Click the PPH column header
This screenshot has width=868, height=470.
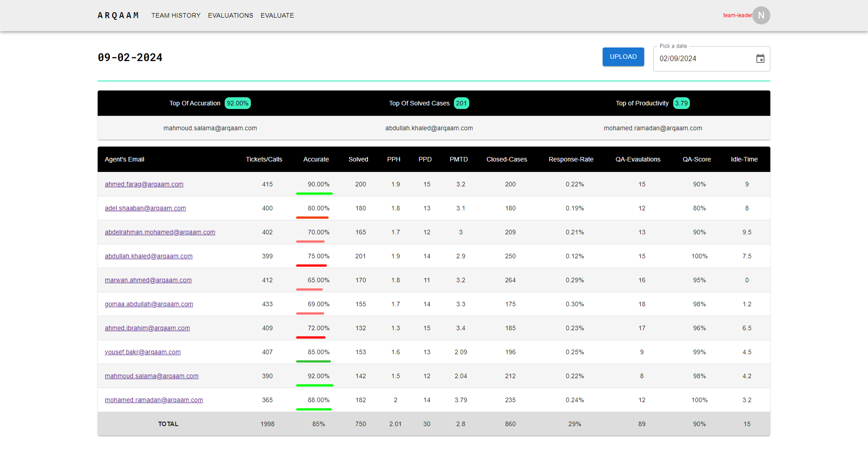click(x=394, y=159)
